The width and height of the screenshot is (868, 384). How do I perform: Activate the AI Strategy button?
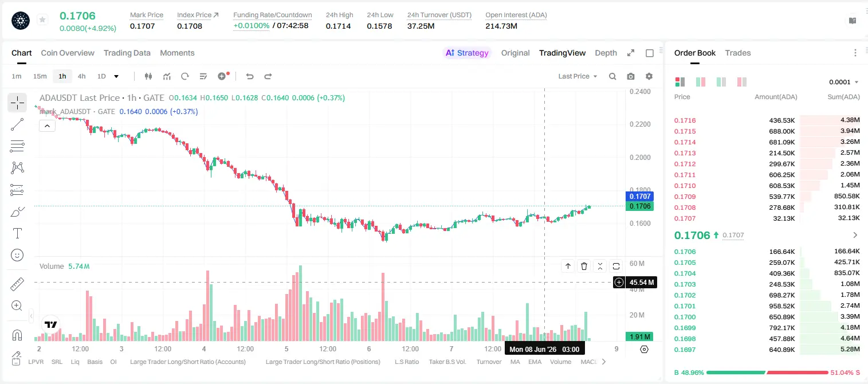[x=467, y=53]
